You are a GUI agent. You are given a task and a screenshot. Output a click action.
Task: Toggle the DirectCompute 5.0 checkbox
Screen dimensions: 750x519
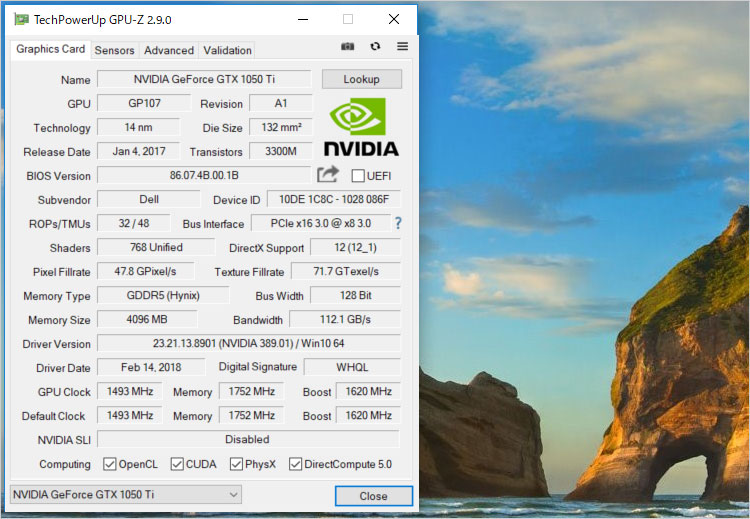pos(295,464)
